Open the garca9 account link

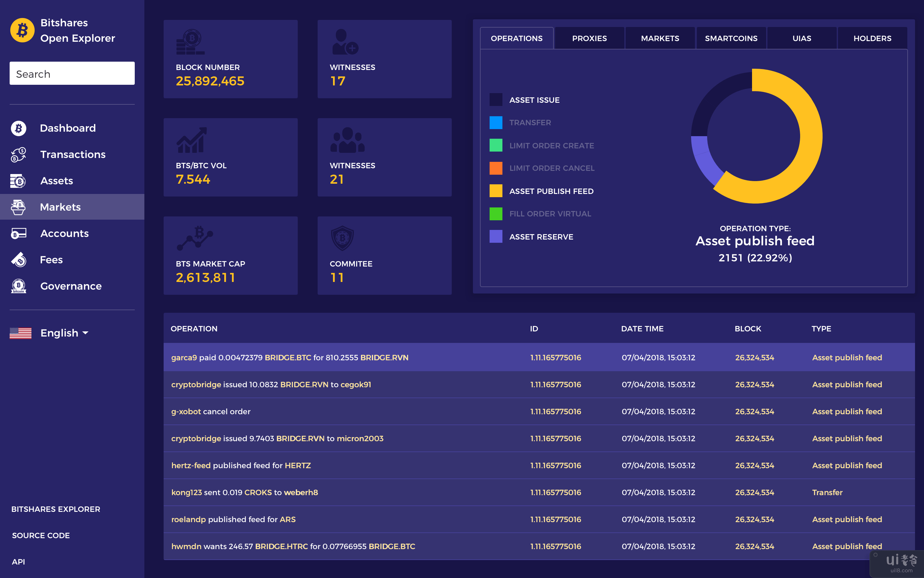(184, 357)
